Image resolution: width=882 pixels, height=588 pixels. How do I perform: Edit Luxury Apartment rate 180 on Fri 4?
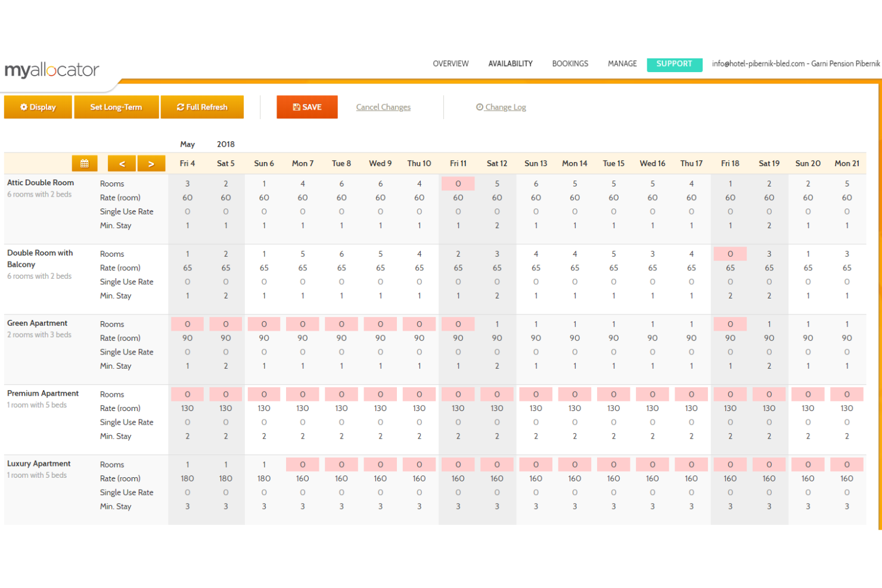[x=187, y=478]
